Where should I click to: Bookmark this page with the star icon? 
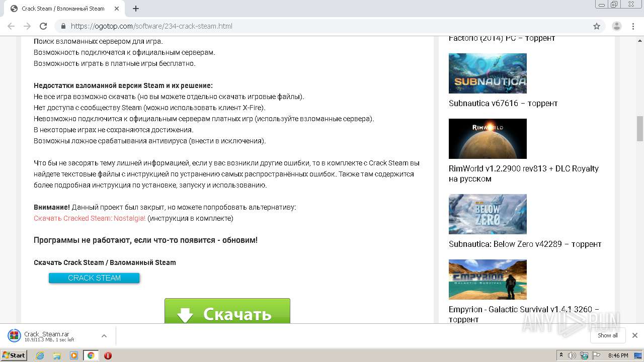point(597,26)
